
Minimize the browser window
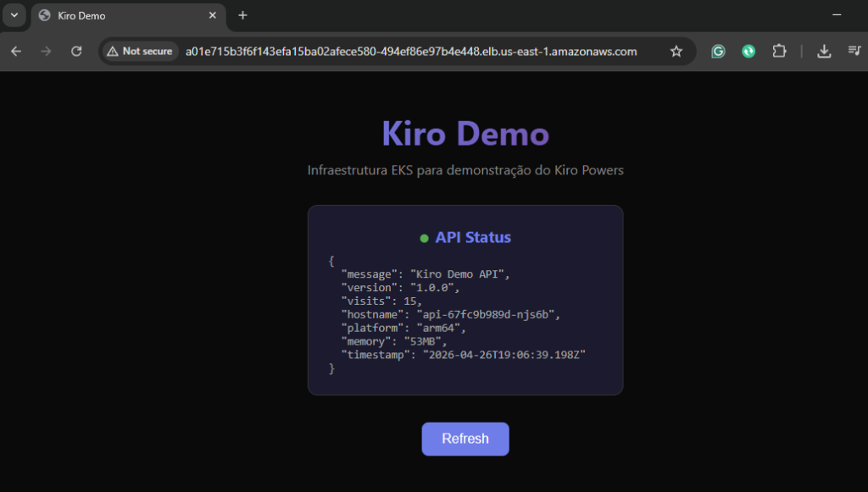tap(837, 15)
